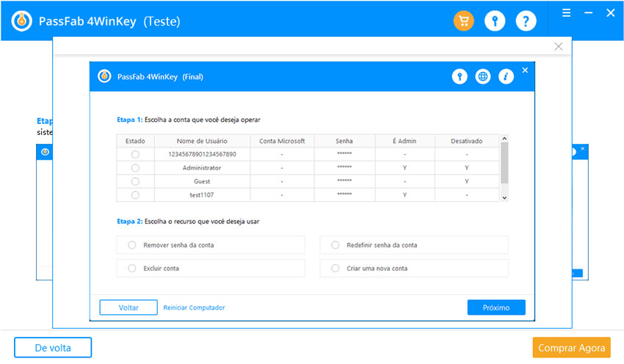Click the PassFab logo in the Final window
624x364 pixels.
pyautogui.click(x=105, y=76)
